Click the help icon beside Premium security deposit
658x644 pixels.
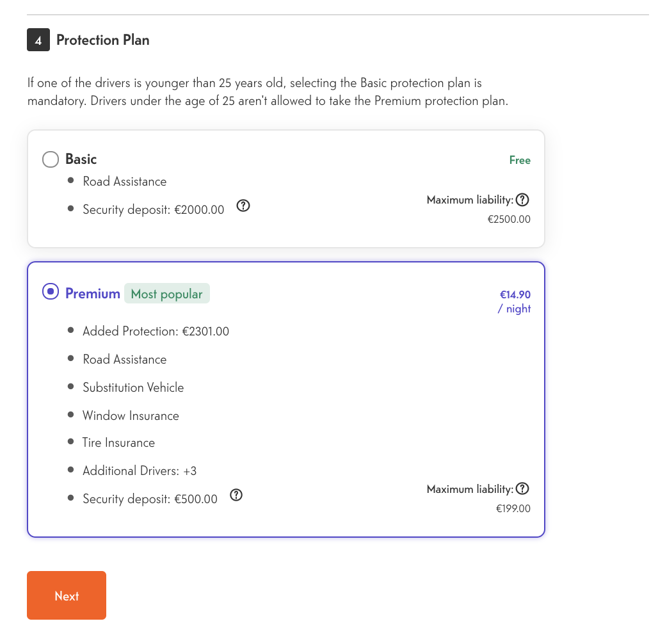pyautogui.click(x=236, y=495)
